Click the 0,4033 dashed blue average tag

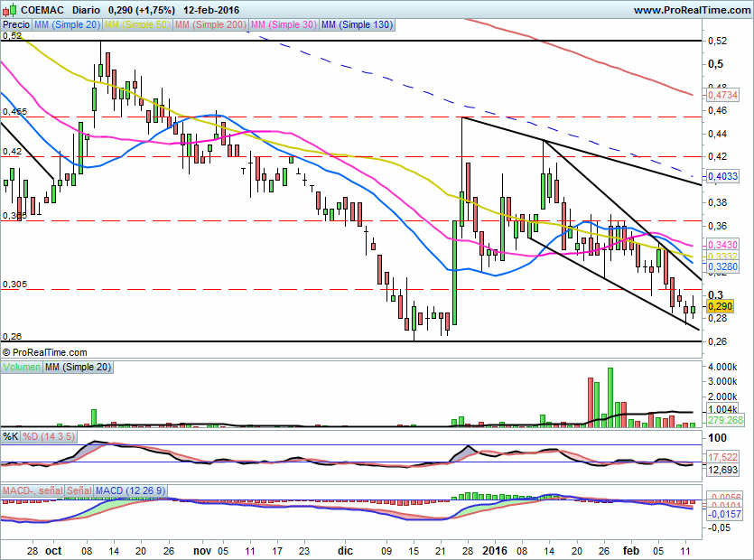722,176
